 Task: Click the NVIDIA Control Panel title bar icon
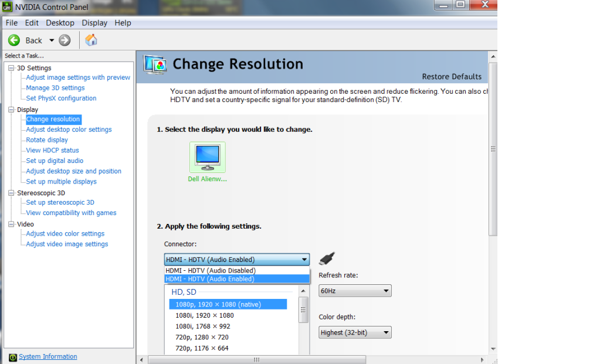[7, 6]
